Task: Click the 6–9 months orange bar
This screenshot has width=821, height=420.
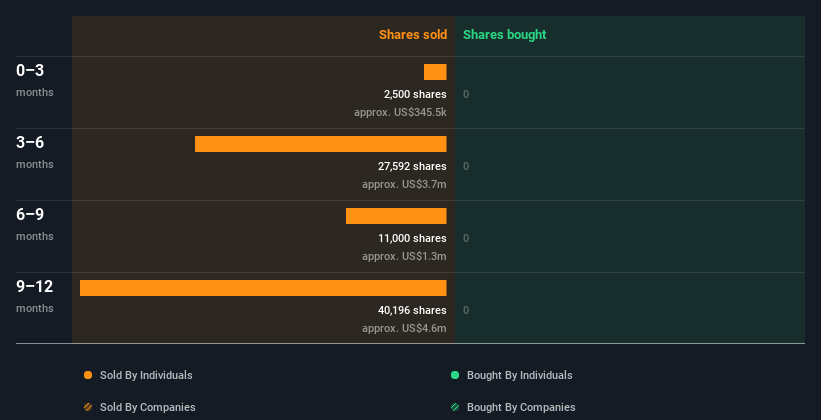Action: 396,216
